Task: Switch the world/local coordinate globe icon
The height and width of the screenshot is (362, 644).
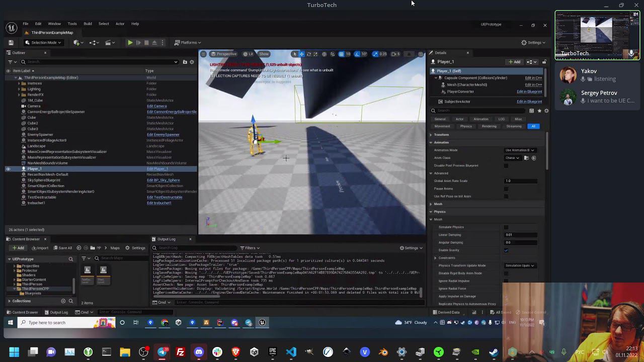Action: 324,54
